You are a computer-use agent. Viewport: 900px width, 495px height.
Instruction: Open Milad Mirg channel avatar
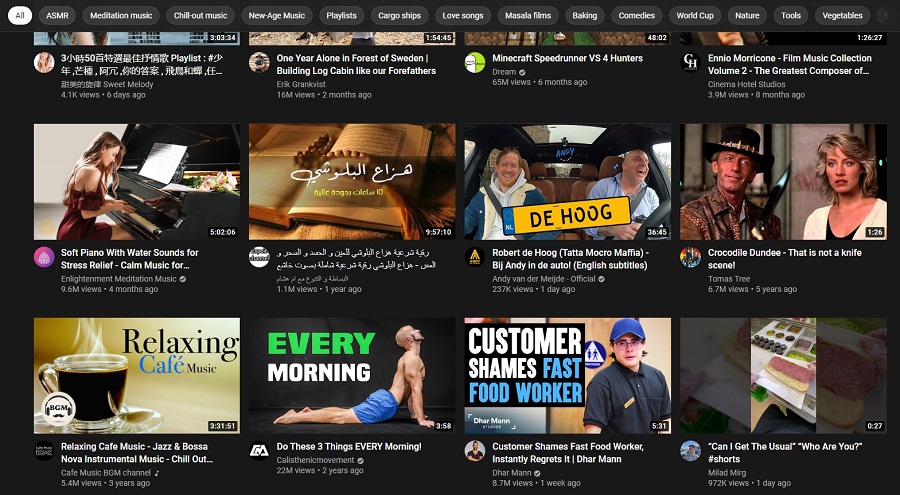(690, 451)
